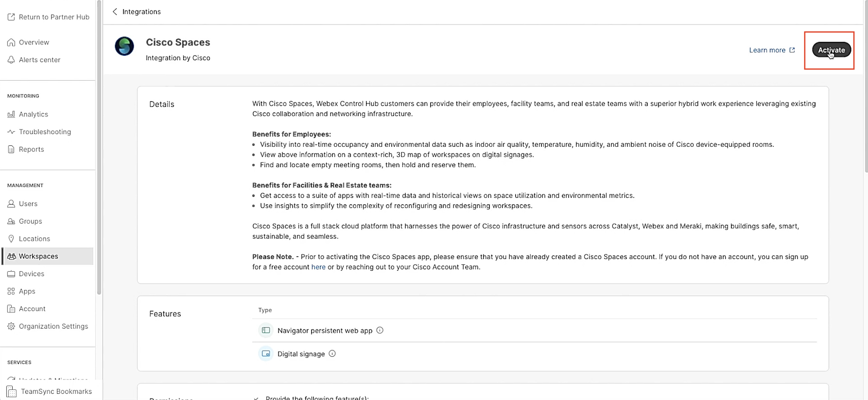Click the sidebar vertical scrollbar

99,147
